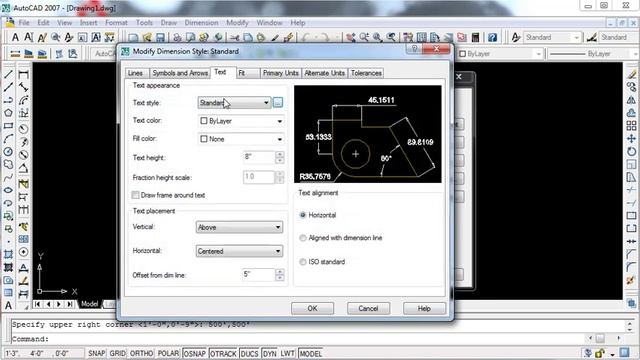This screenshot has width=640, height=360.
Task: Switch to the Alternate Units tab
Action: 324,73
